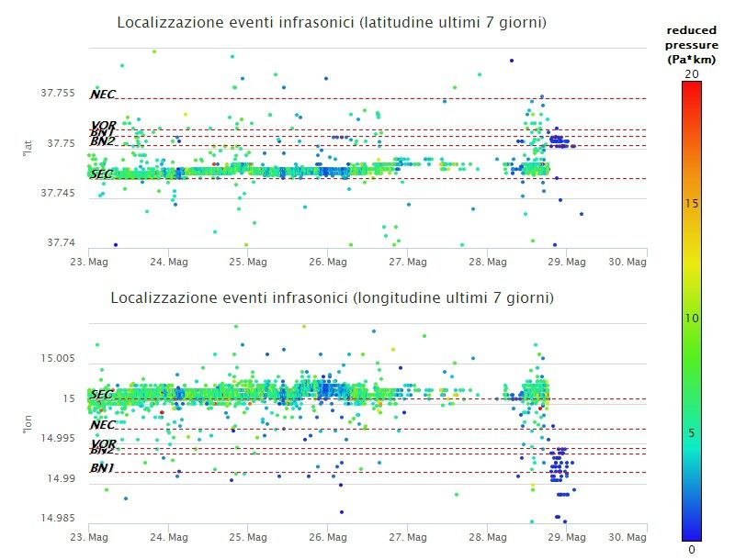Select the NEC label in latitude chart

[x=102, y=95]
